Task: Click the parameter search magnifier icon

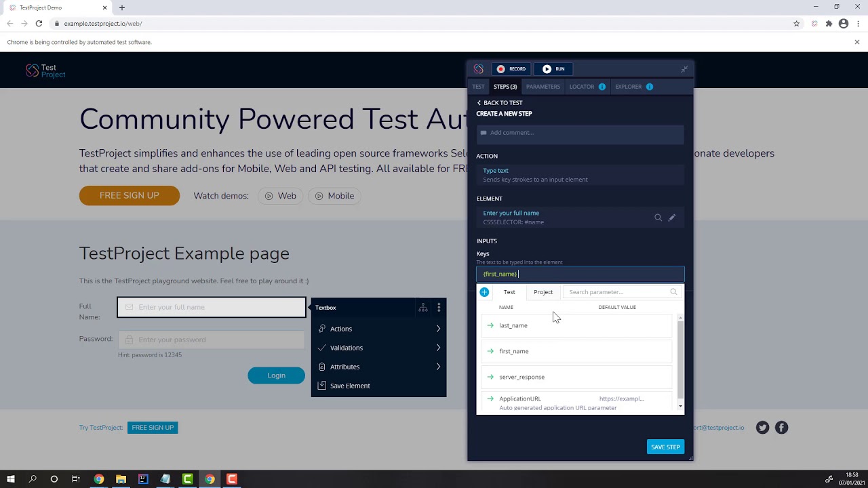Action: (673, 292)
